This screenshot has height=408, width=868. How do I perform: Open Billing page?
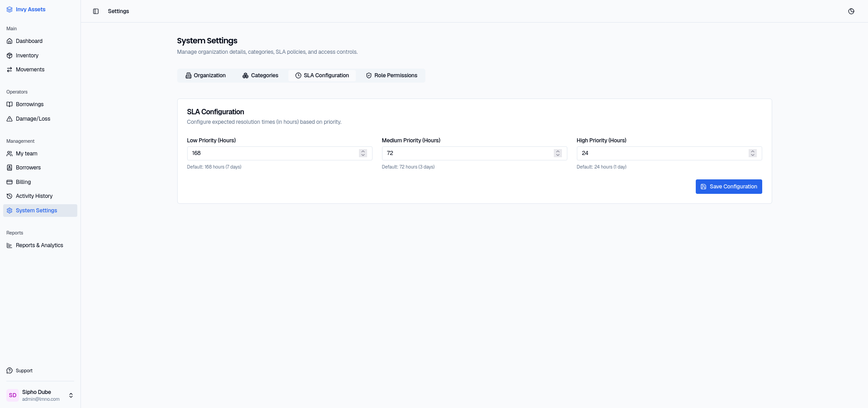tap(40, 182)
